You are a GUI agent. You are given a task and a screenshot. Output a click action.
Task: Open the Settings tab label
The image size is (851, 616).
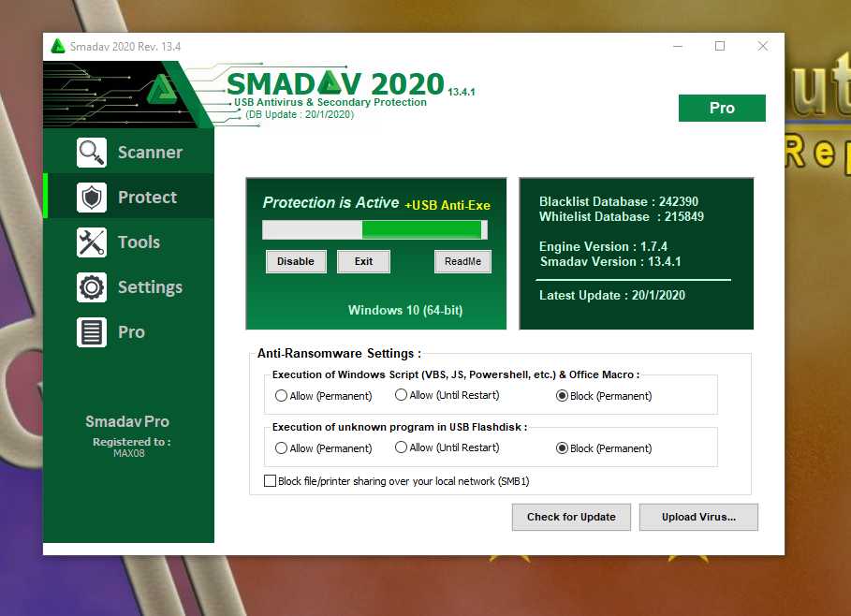150,287
